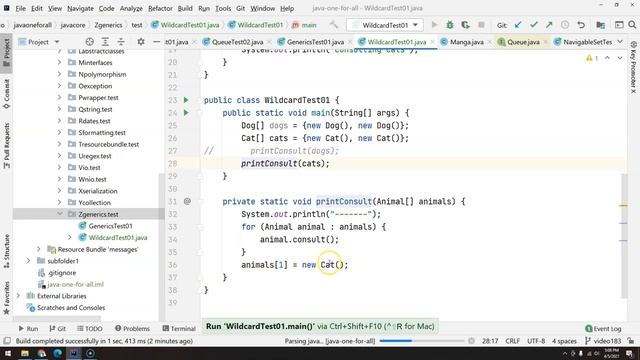Click the video183 Git branch widget
This screenshot has height=360, width=640.
[x=603, y=341]
